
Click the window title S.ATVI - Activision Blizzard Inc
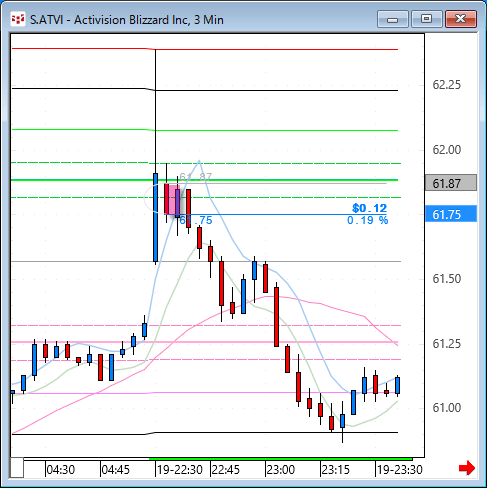(x=127, y=20)
